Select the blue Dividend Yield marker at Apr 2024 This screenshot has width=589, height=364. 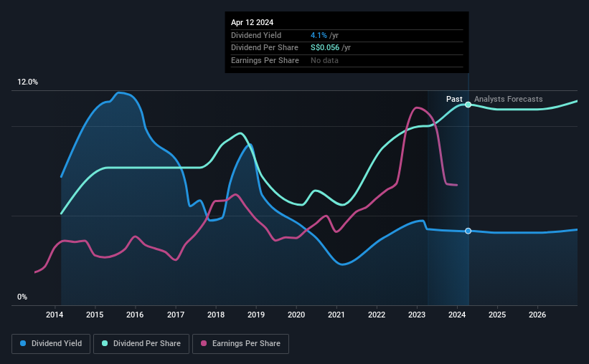(x=468, y=231)
